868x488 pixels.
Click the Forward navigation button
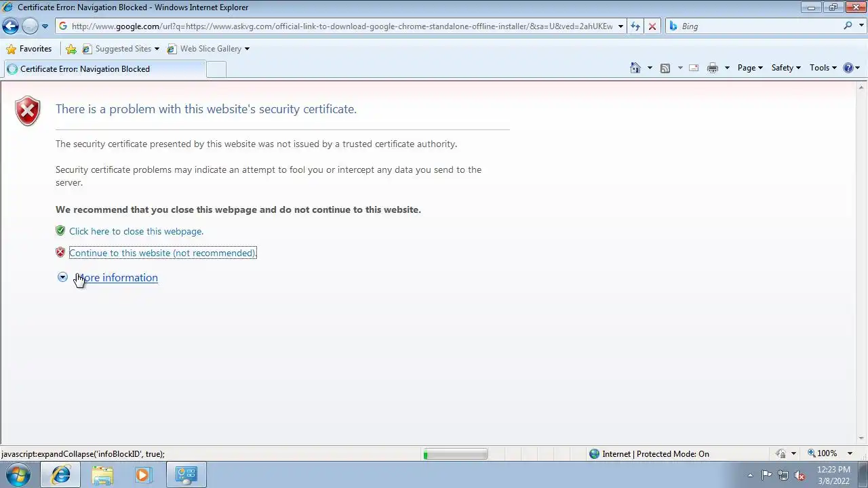pyautogui.click(x=30, y=26)
